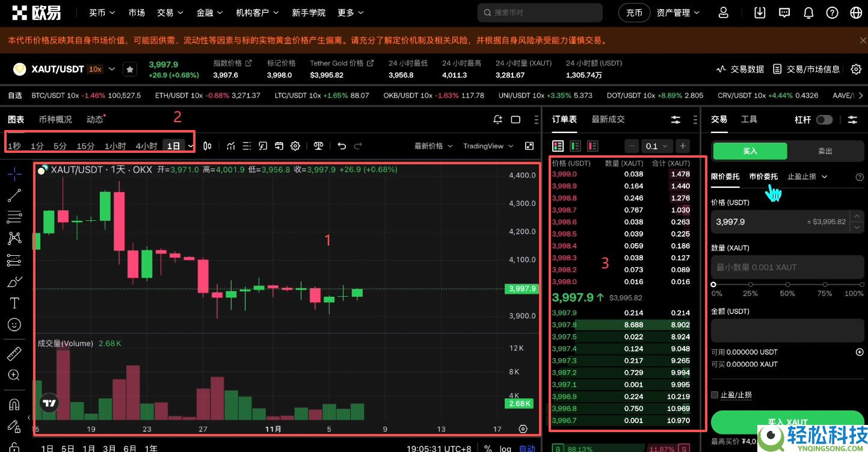Select the trend line drawing tool
The width and height of the screenshot is (868, 452).
click(14, 194)
